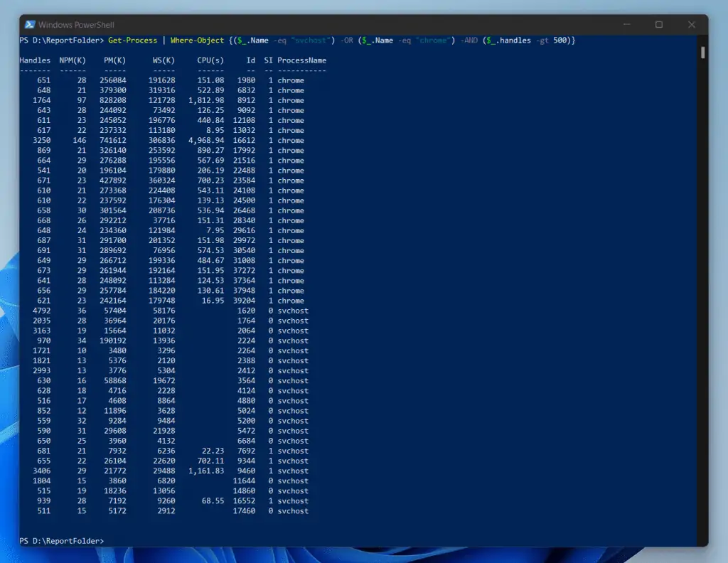Screen dimensions: 728x563
Task: Click the vertical scrollbar thumb
Action: (703, 53)
